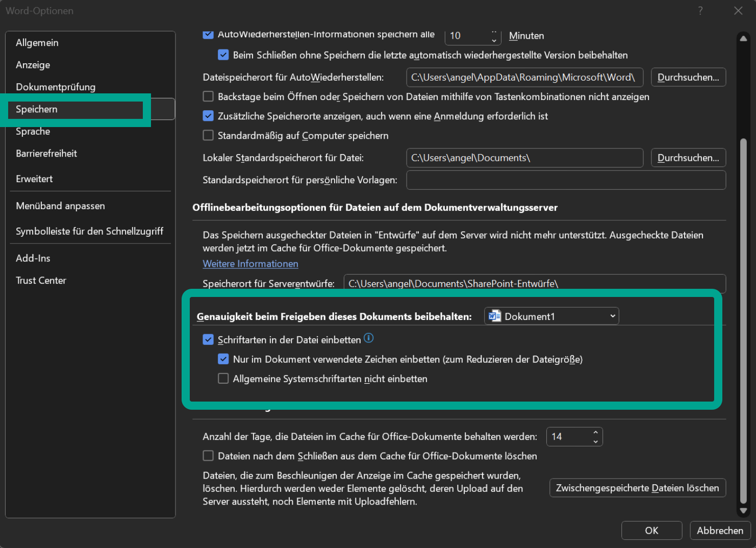Confirm with the OK button
The image size is (756, 548).
(651, 531)
